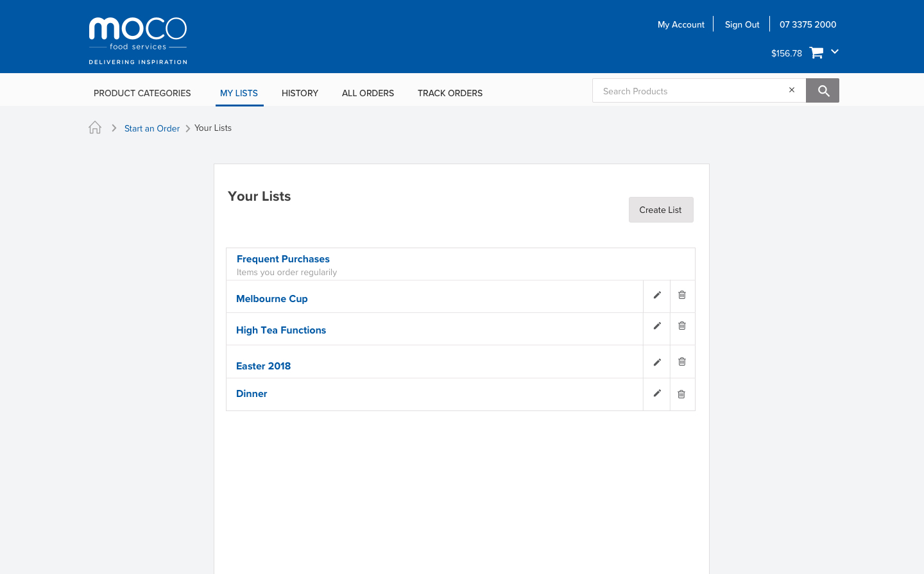Screen dimensions: 924x574
Task: Click the magnifying glass search button
Action: [823, 91]
